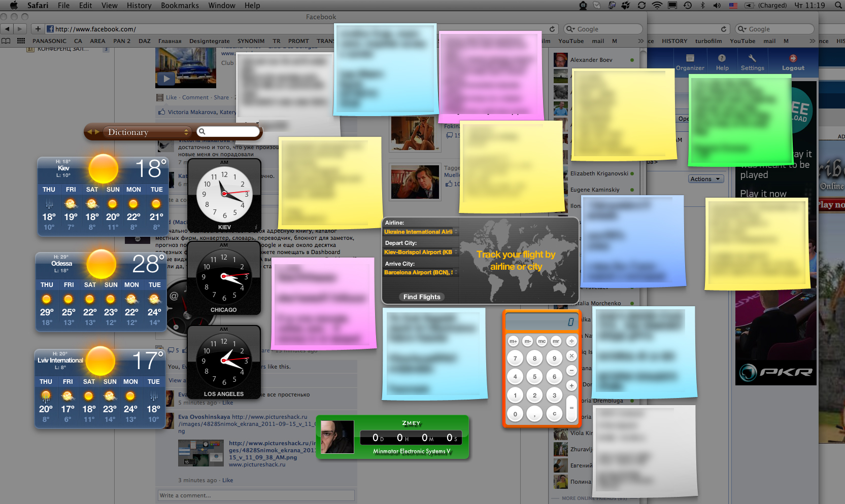The width and height of the screenshot is (845, 504).
Task: Click the Designtegrate bookmark
Action: pyautogui.click(x=210, y=41)
